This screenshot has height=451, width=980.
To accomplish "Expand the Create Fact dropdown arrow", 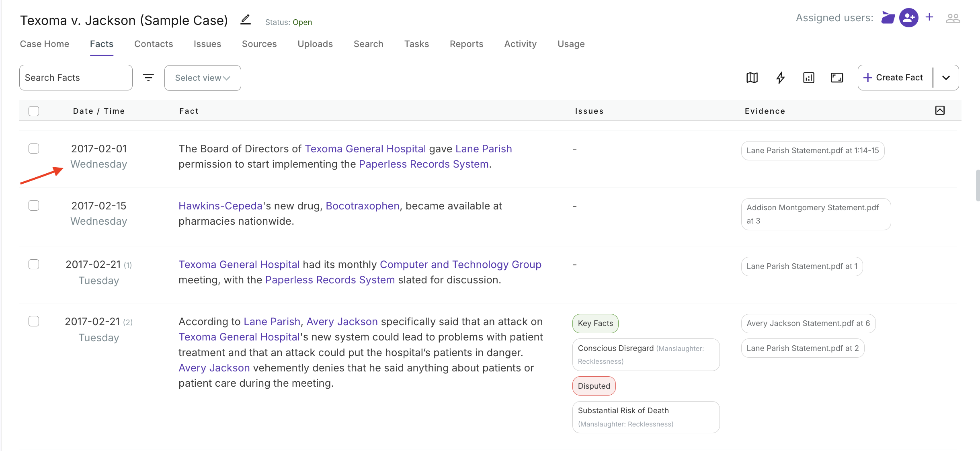I will point(946,78).
